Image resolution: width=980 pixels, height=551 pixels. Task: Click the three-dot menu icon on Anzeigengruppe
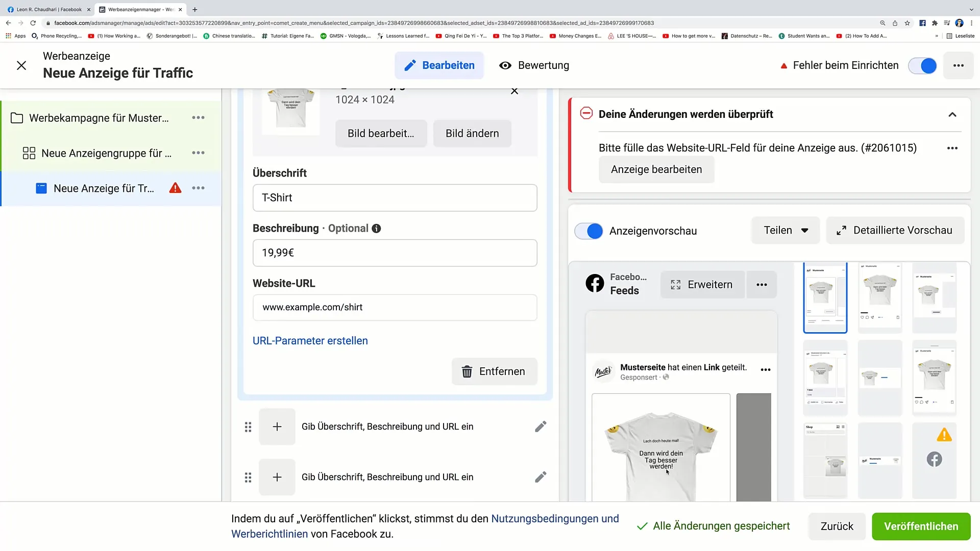pos(199,153)
